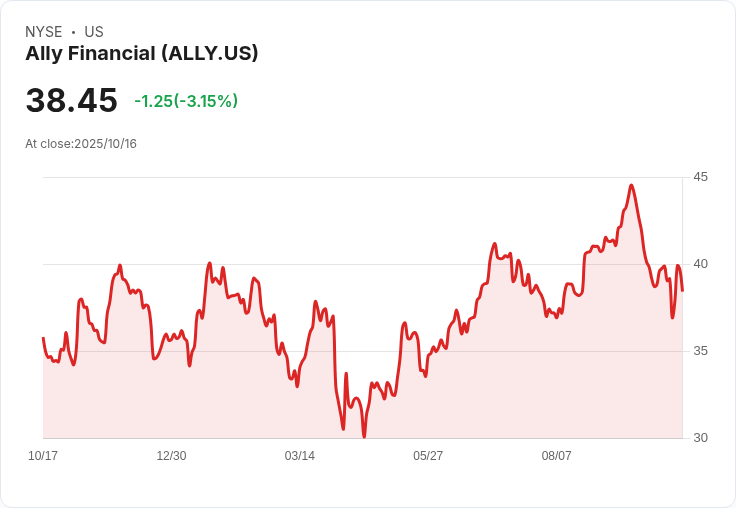Image resolution: width=736 pixels, height=508 pixels.
Task: Click the chart's lowest point near 30
Action: pyautogui.click(x=364, y=436)
